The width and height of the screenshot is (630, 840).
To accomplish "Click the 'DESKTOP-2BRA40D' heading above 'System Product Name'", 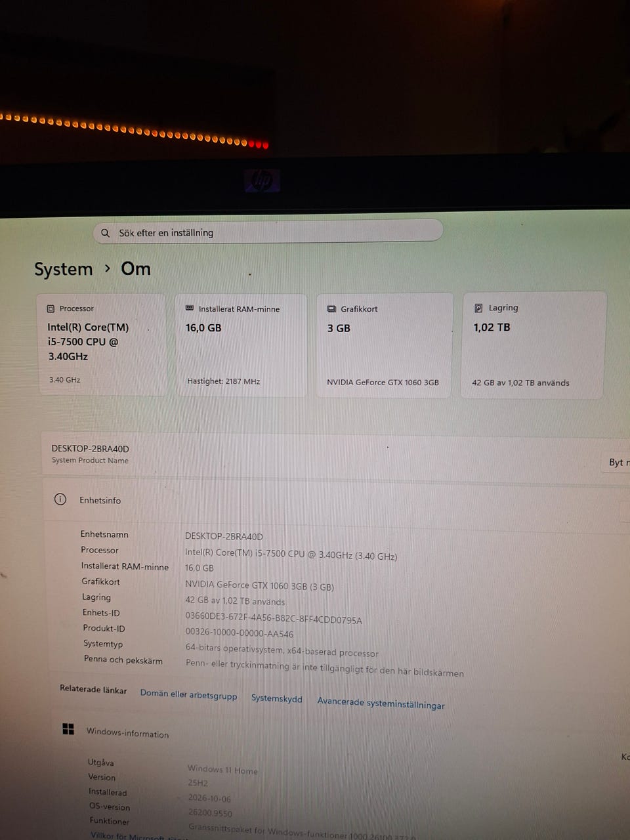I will (x=91, y=449).
